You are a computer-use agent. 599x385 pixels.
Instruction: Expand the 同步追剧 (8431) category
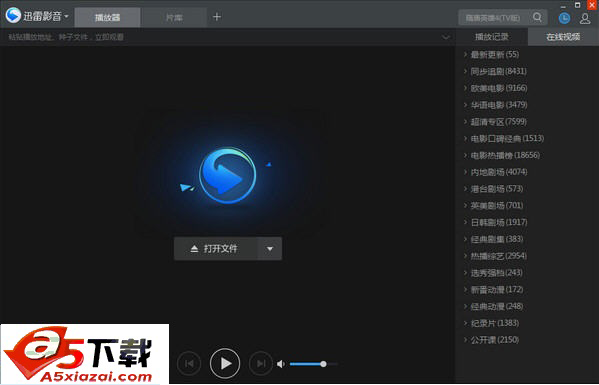point(465,71)
